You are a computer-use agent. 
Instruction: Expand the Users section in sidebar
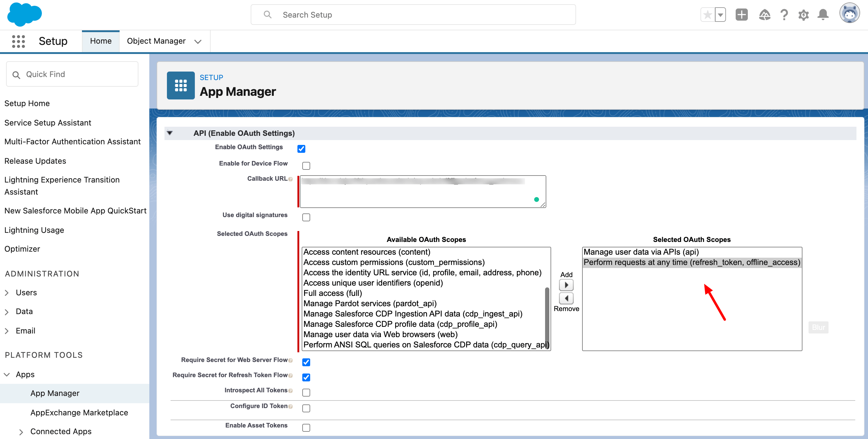click(x=7, y=292)
